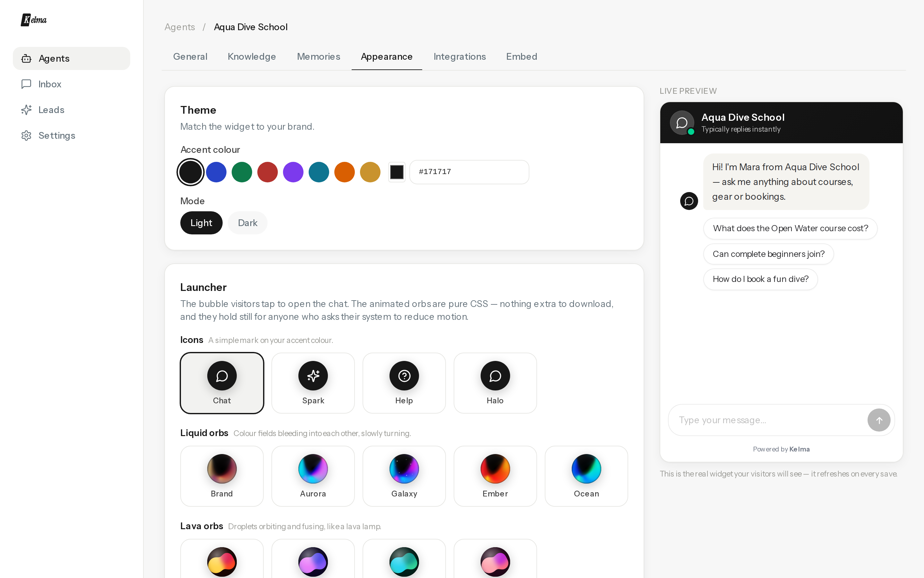Go to the Integrations tab
This screenshot has height=578, width=924.
pyautogui.click(x=460, y=57)
